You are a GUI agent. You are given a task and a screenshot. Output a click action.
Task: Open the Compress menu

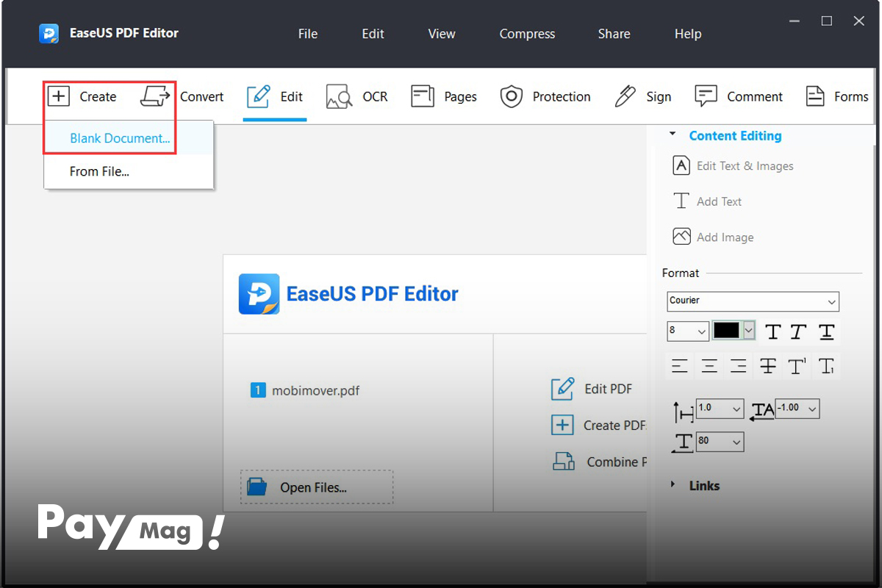click(527, 34)
